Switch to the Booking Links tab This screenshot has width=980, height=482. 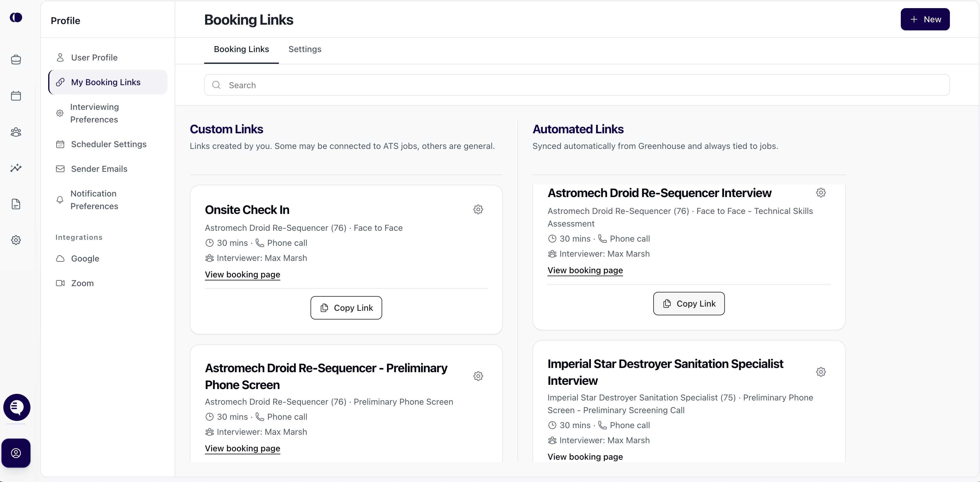(x=241, y=49)
